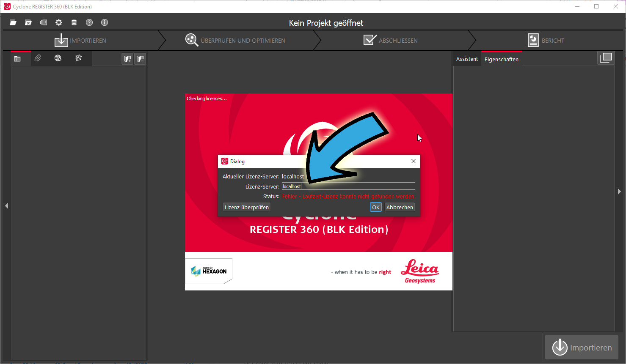The width and height of the screenshot is (626, 364).
Task: Click the database stack icon
Action: (x=74, y=22)
